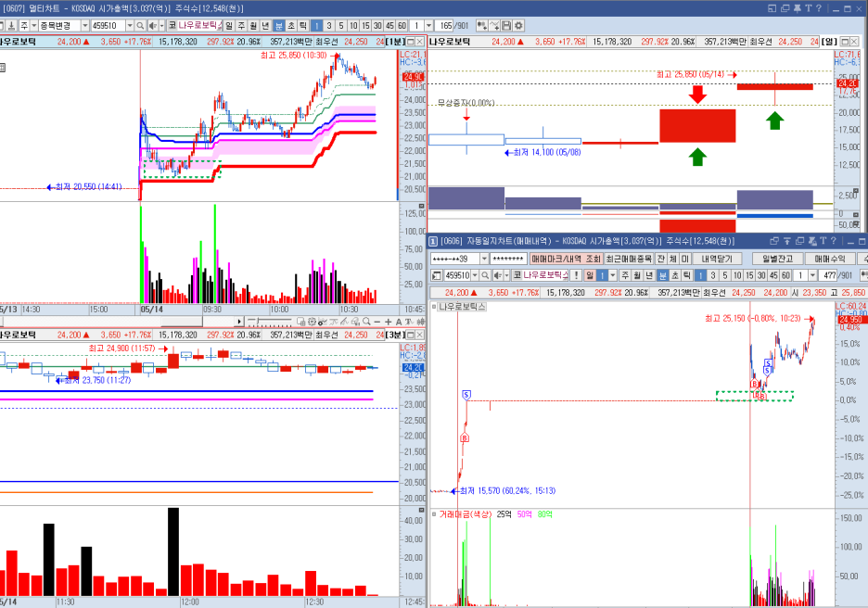Toggle the 잔 button in trading journal
868x608 pixels.
(x=661, y=259)
